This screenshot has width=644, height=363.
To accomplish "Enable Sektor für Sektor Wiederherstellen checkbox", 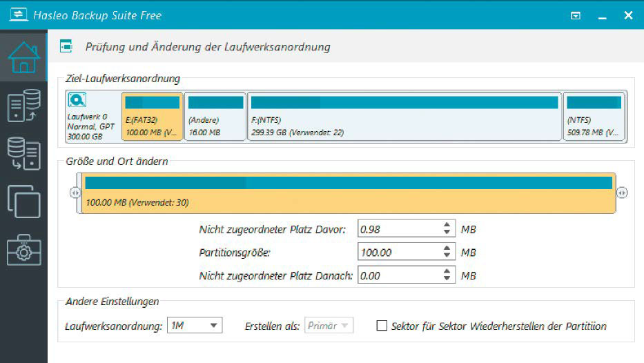I will pos(382,326).
